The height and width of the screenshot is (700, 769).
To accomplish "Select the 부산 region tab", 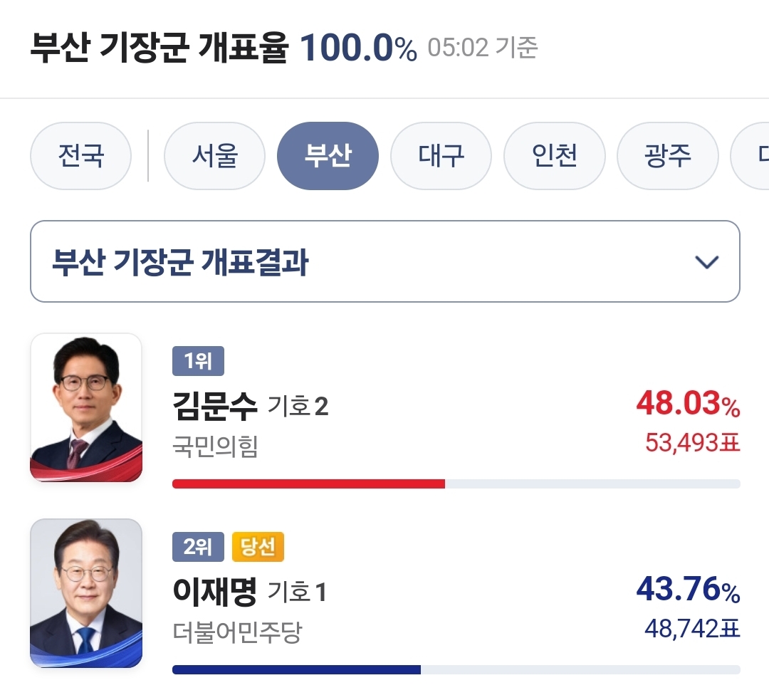I will click(328, 156).
